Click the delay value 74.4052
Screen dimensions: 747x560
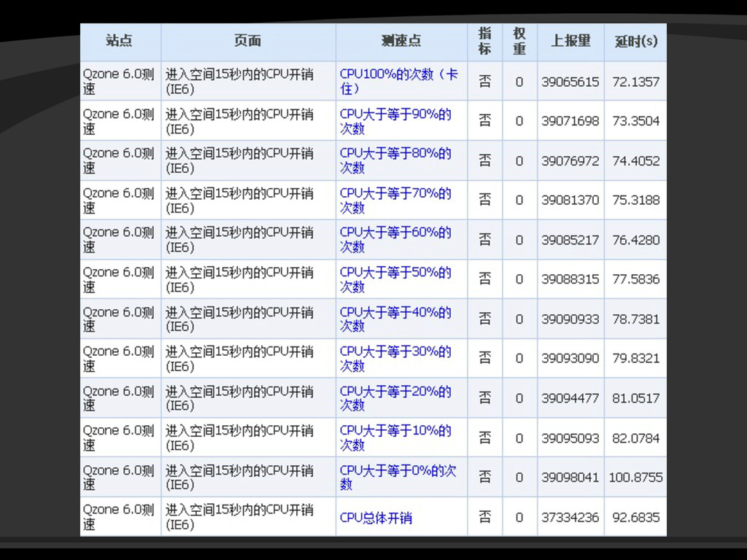(x=636, y=161)
